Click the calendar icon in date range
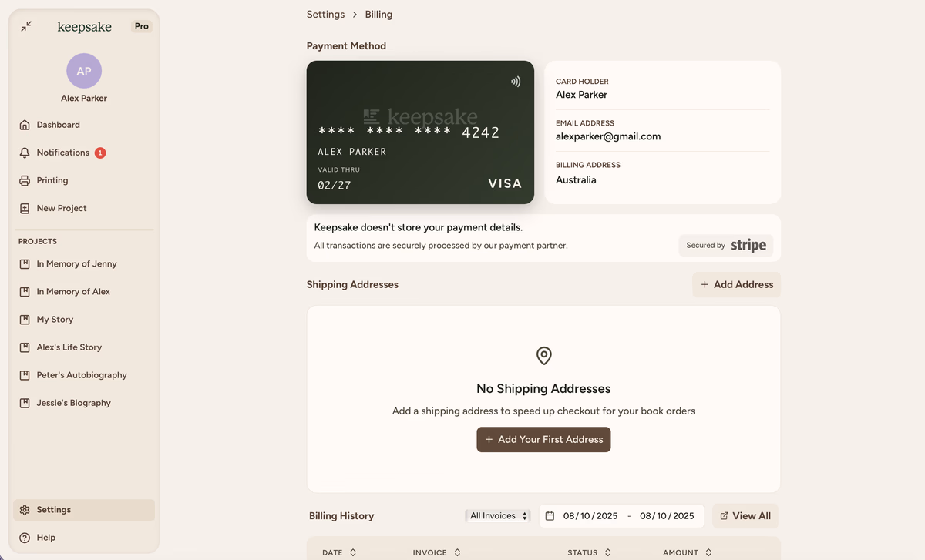The height and width of the screenshot is (560, 925). click(x=550, y=516)
